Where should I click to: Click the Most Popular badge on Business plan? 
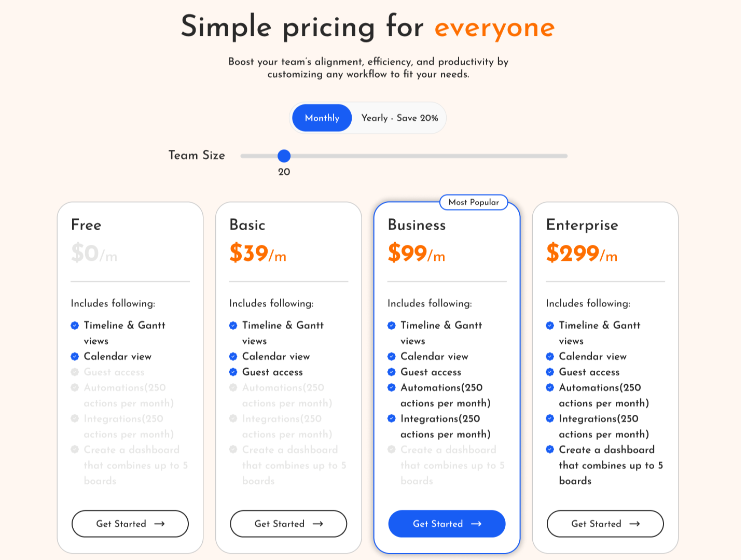(474, 202)
